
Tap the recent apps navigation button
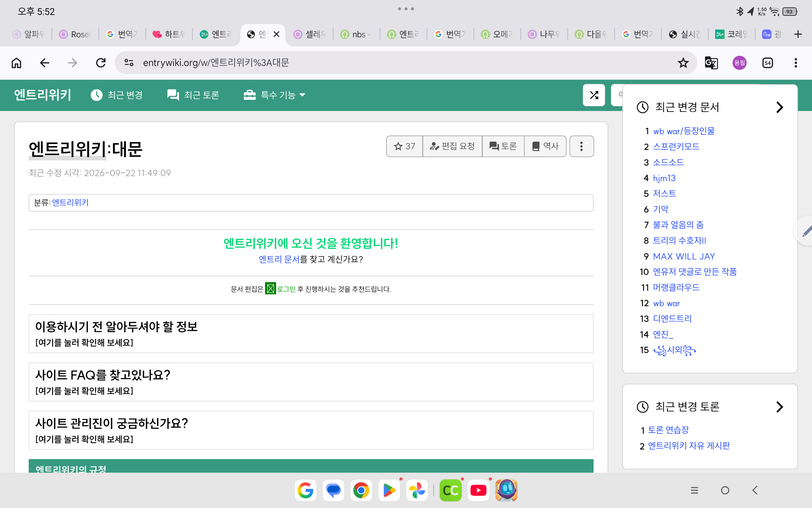click(x=695, y=491)
